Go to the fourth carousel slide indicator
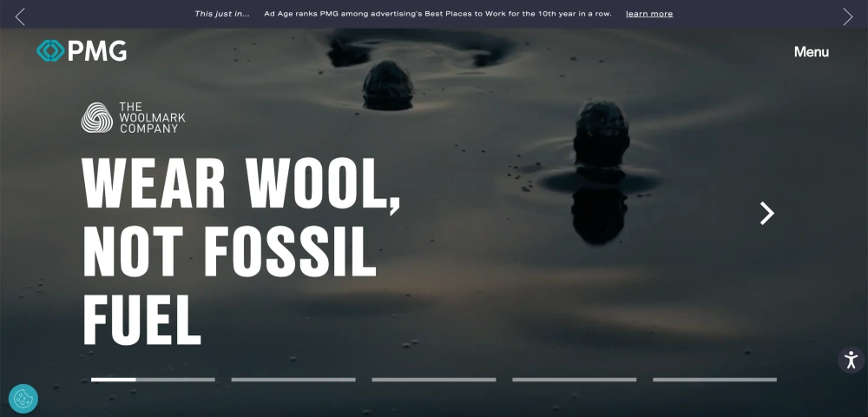Viewport: 868px width, 417px height. click(x=575, y=380)
